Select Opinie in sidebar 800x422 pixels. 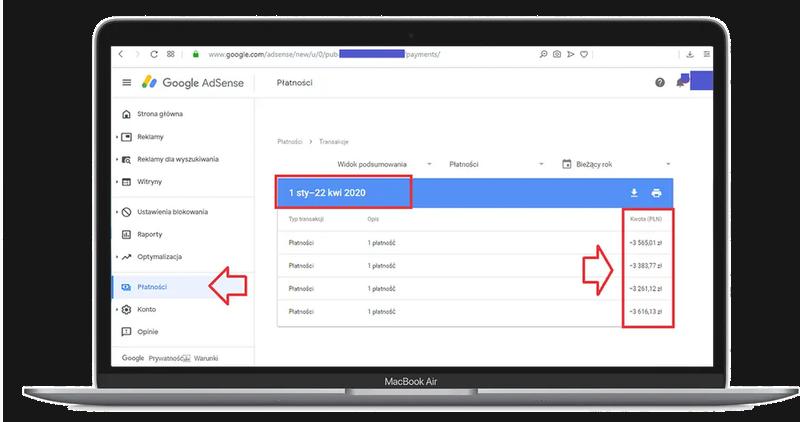(147, 332)
